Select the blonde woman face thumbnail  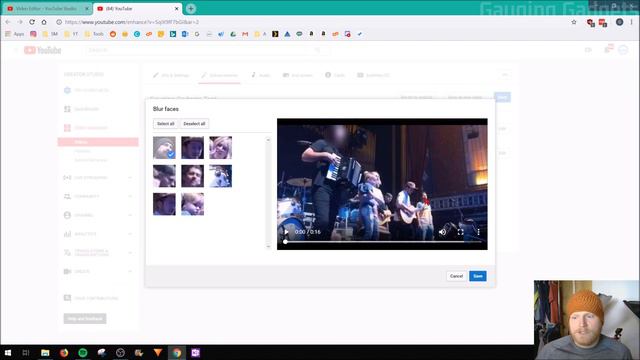coord(220,148)
